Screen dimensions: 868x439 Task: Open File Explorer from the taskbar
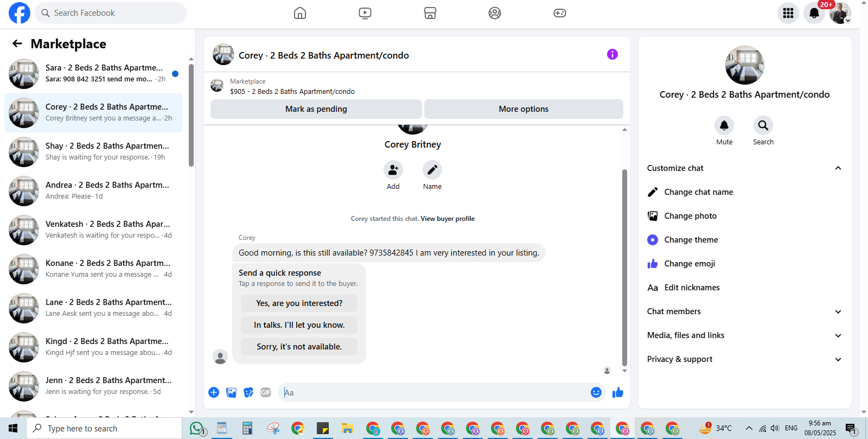(x=348, y=428)
